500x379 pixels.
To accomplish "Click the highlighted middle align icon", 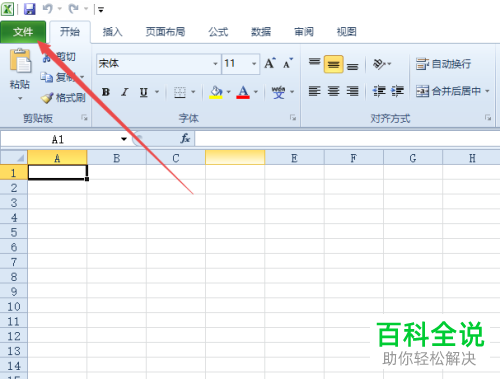I will pos(333,64).
